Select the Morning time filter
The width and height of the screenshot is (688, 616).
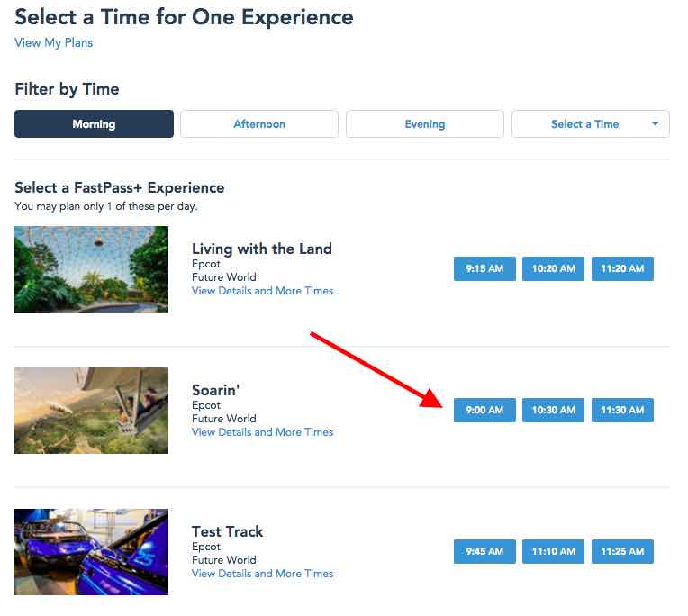(94, 123)
